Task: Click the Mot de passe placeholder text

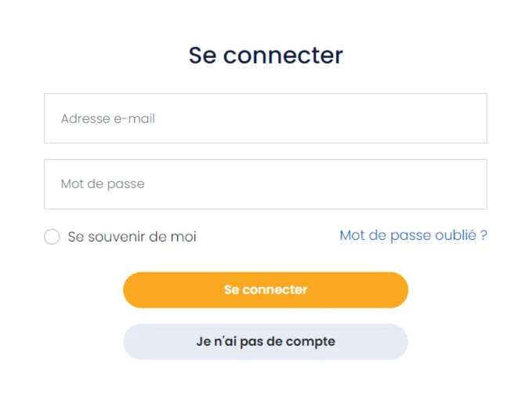Action: click(x=103, y=184)
